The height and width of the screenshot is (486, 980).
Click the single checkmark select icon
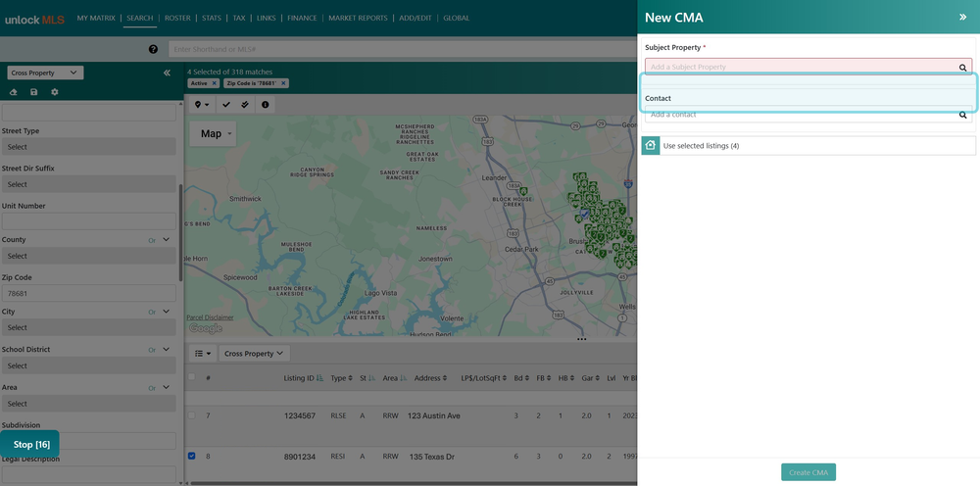tap(226, 105)
